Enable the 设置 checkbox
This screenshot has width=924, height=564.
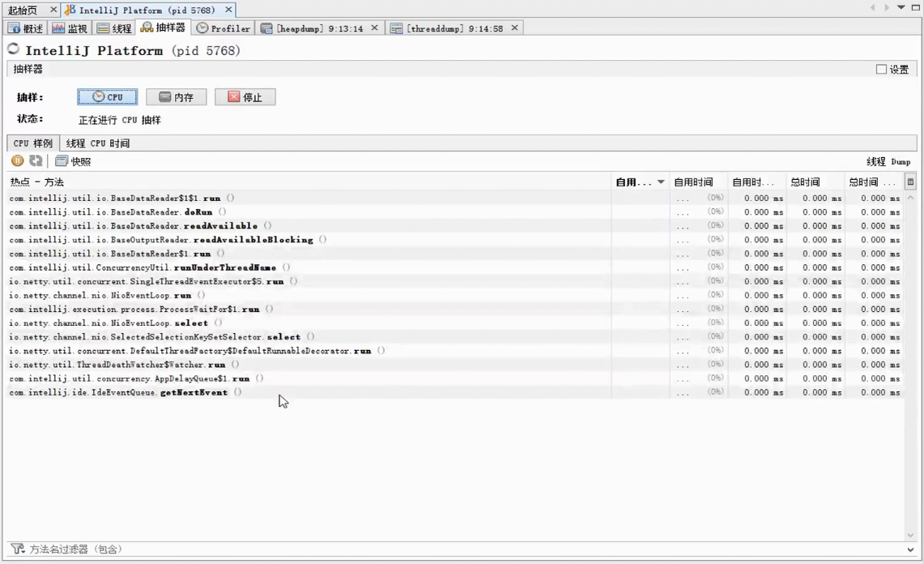tap(881, 69)
